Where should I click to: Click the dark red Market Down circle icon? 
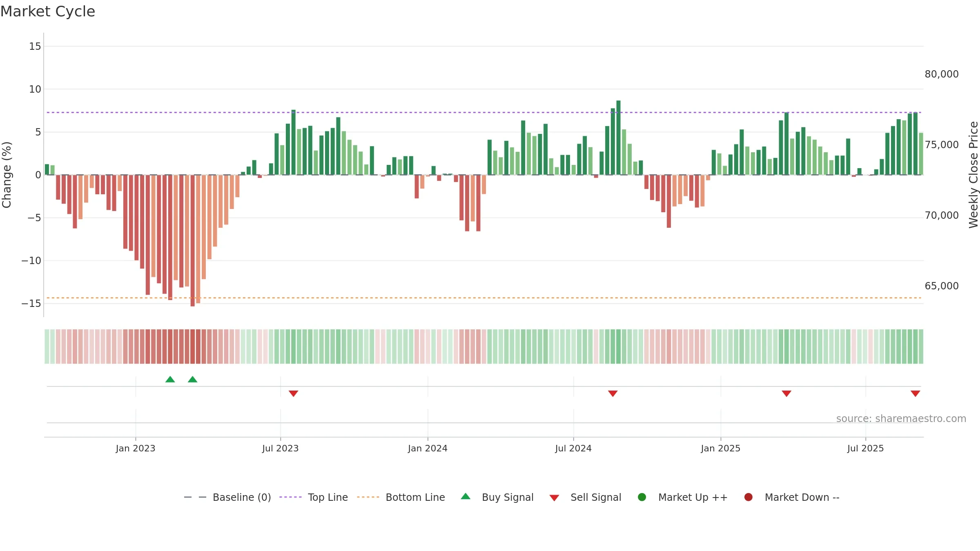[748, 497]
